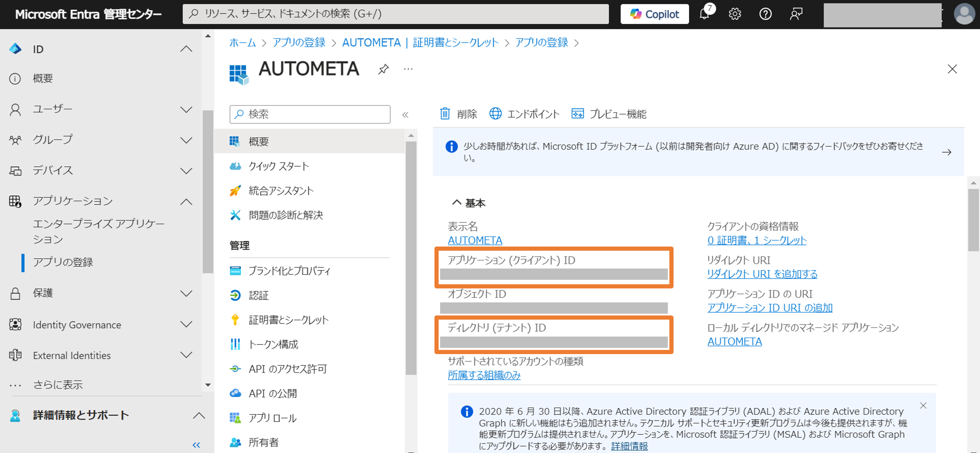Launch Copilot from the header
This screenshot has height=453, width=980.
click(x=654, y=14)
